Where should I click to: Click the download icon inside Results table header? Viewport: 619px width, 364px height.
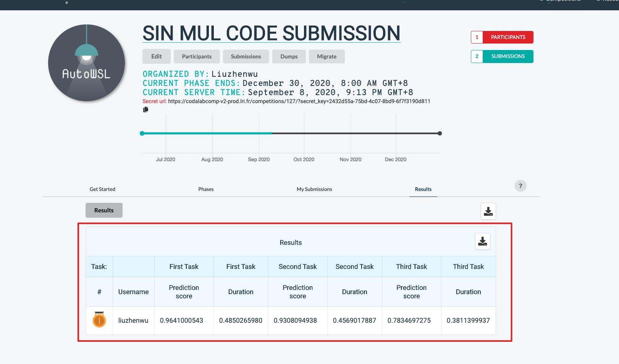coord(483,241)
